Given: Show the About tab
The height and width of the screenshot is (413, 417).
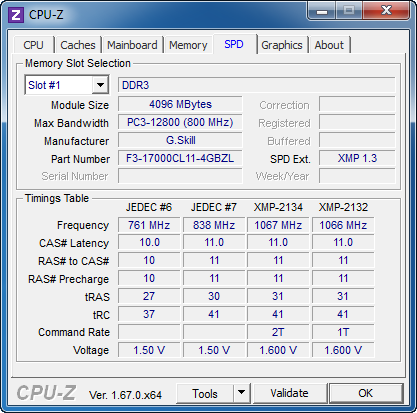Looking at the screenshot, I should [329, 45].
